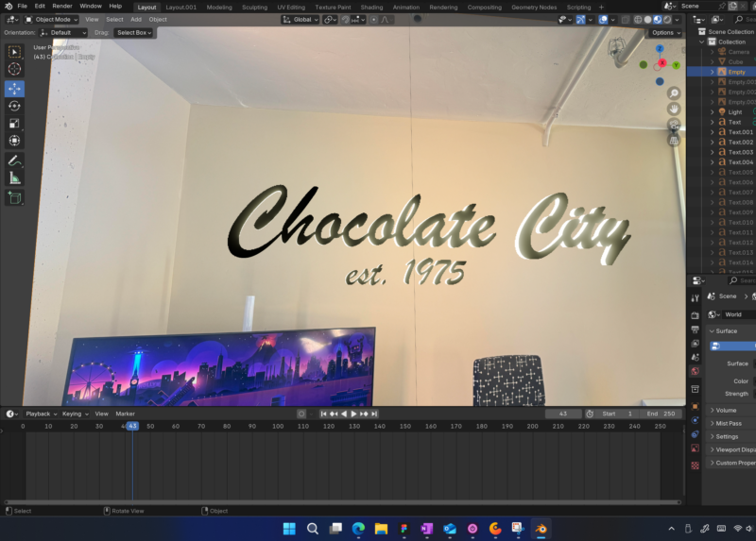Screen dimensions: 756x541
Task: Click the Marker menu in timeline
Action: [126, 414]
